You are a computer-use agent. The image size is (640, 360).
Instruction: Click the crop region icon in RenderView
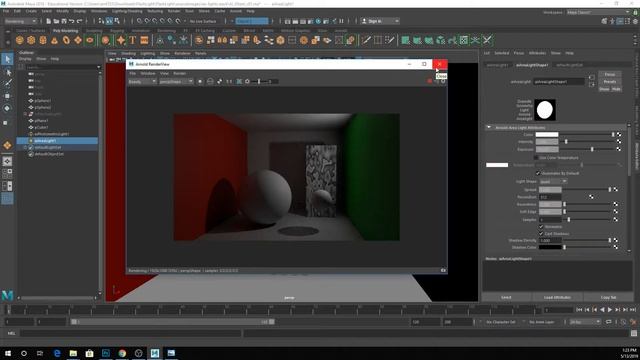click(239, 82)
